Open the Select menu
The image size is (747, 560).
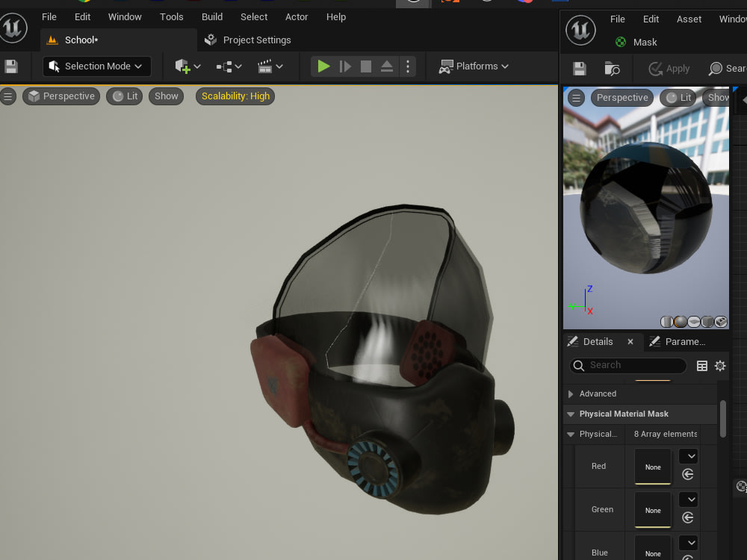254,16
